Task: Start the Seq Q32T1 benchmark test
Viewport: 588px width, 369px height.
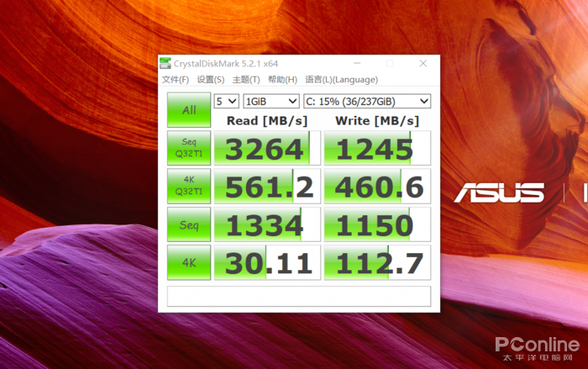Action: (x=188, y=148)
